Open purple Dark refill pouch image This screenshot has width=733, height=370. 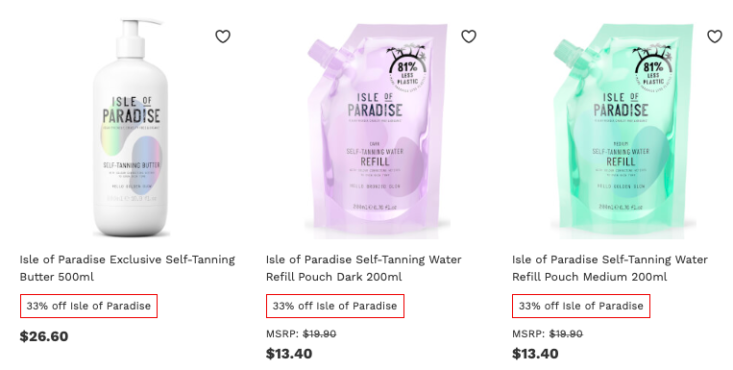point(377,131)
